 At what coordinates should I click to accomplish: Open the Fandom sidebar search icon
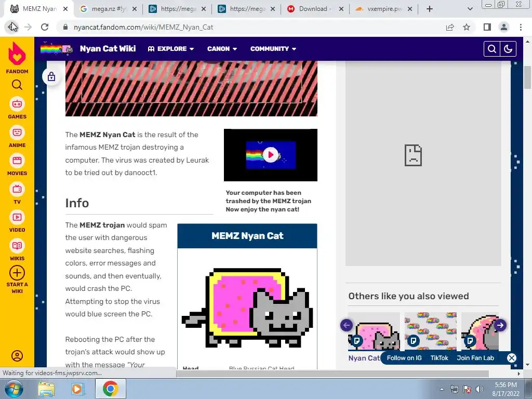click(17, 85)
